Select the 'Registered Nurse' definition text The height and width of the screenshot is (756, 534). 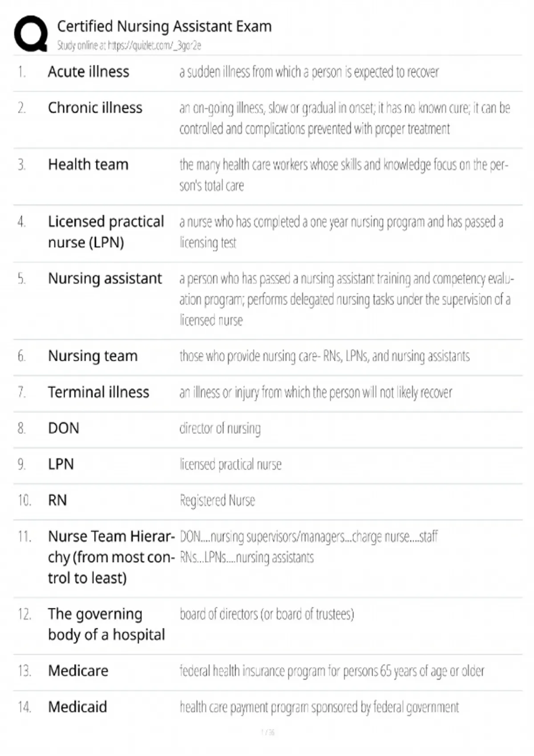217,501
